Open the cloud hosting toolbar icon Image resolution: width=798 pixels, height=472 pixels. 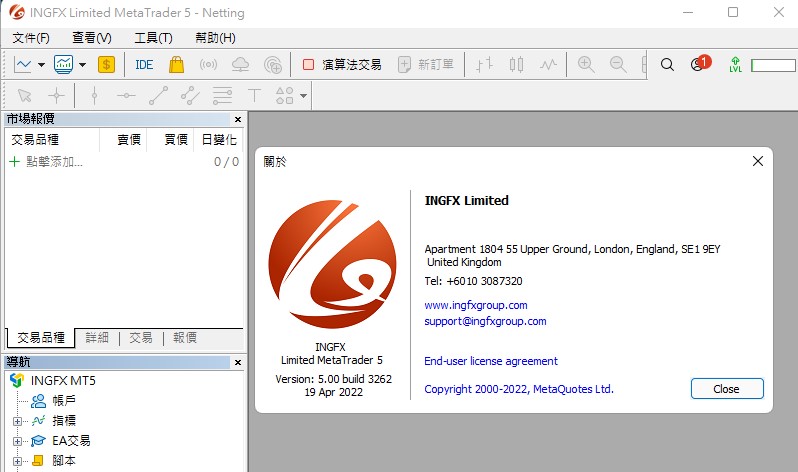[240, 64]
